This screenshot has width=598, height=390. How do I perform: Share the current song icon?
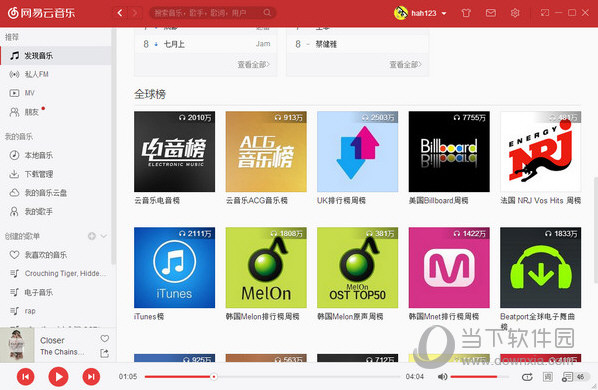click(104, 353)
